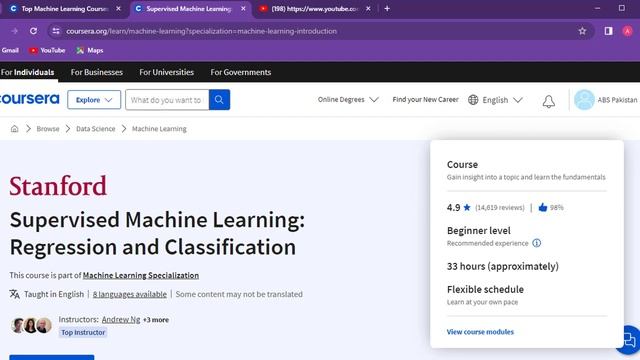The height and width of the screenshot is (360, 640).
Task: Click the instructor avatars thumbnail
Action: [31, 325]
